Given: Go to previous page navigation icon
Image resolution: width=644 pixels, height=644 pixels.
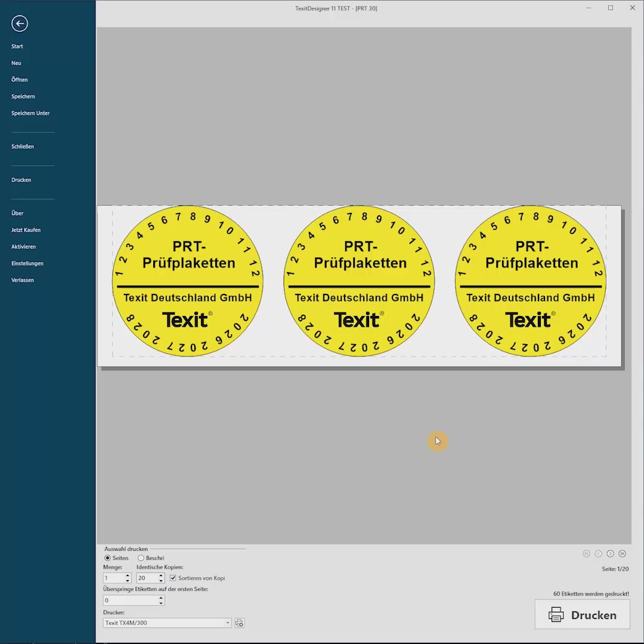Looking at the screenshot, I should coord(599,553).
